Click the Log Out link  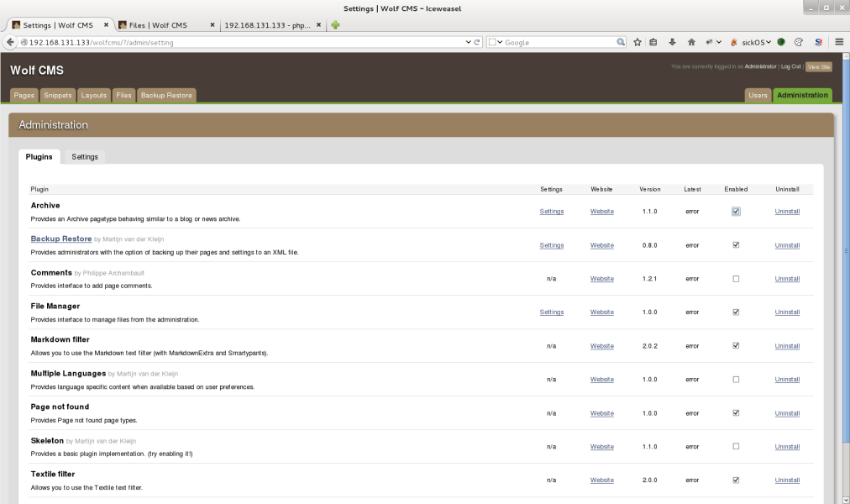tap(790, 66)
